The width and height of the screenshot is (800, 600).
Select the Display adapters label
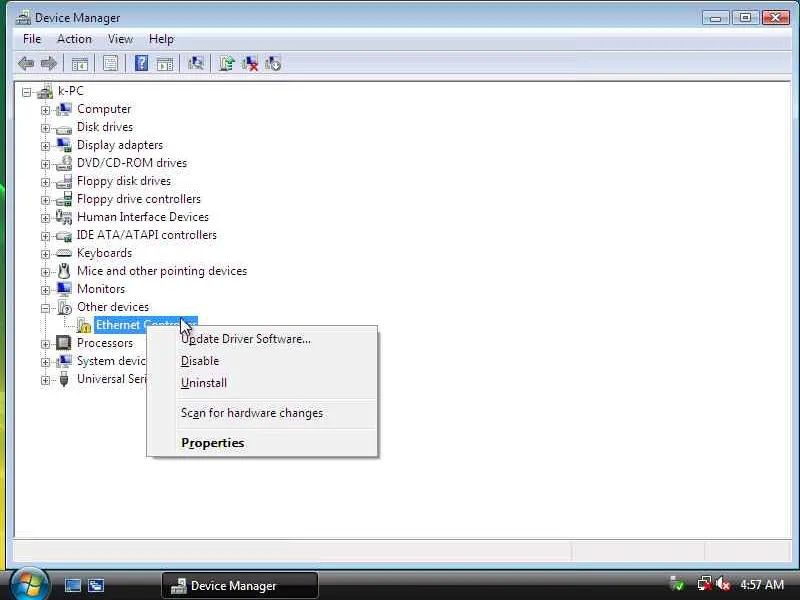click(x=120, y=145)
